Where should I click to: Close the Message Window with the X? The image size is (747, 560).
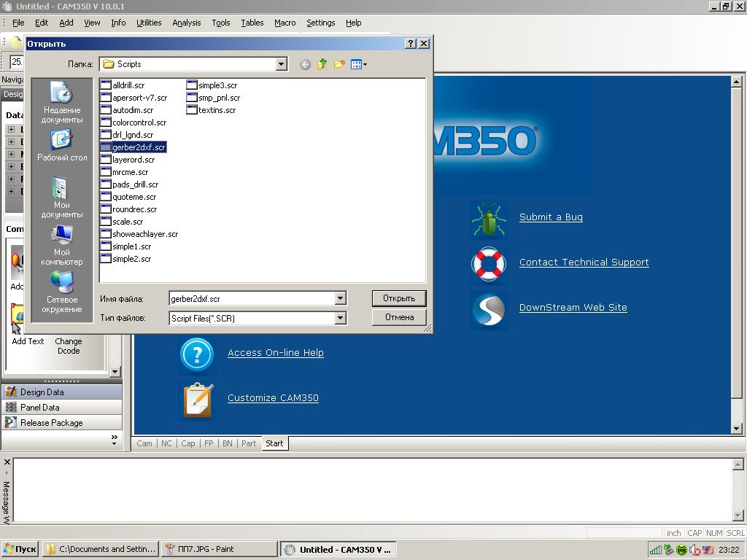click(7, 462)
